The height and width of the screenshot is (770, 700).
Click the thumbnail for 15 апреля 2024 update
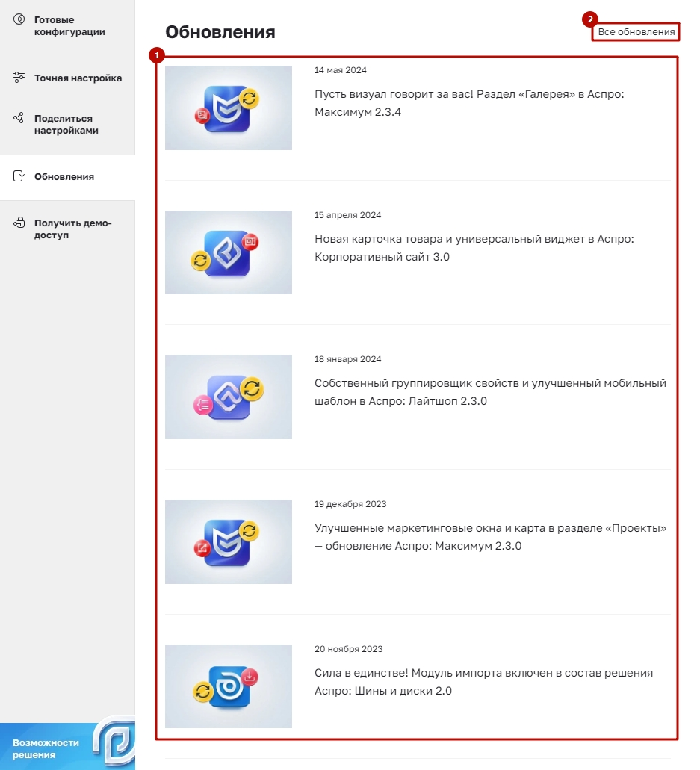(x=229, y=252)
